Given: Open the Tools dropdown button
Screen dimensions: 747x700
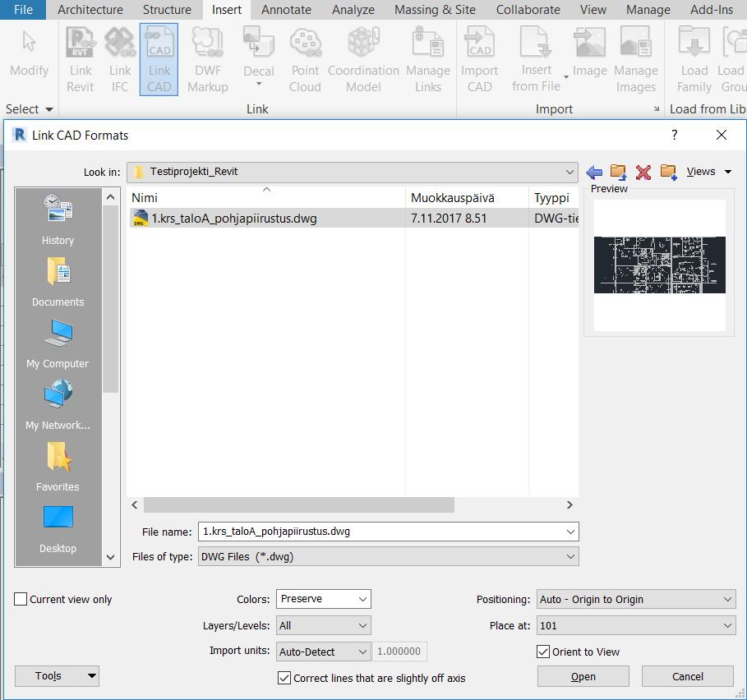Looking at the screenshot, I should click(57, 675).
